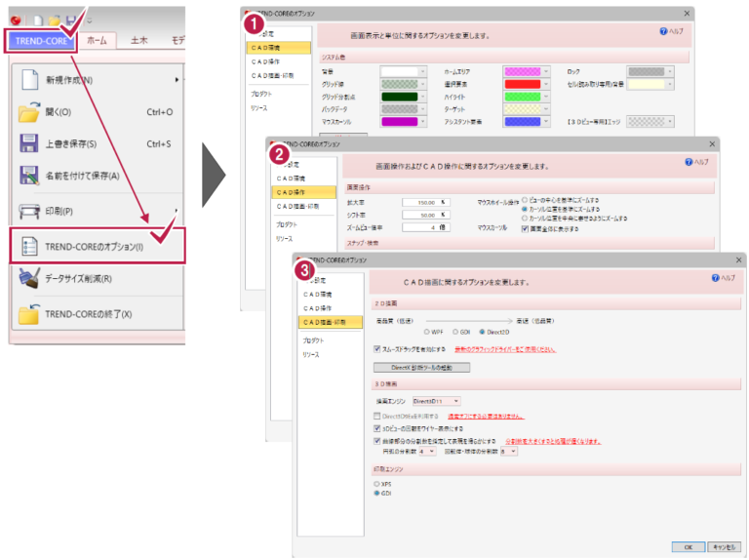
Task: Click the 開く open folder icon
Action: click(x=29, y=111)
